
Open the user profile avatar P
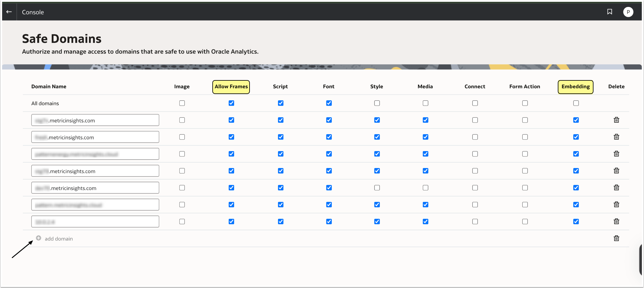[628, 12]
